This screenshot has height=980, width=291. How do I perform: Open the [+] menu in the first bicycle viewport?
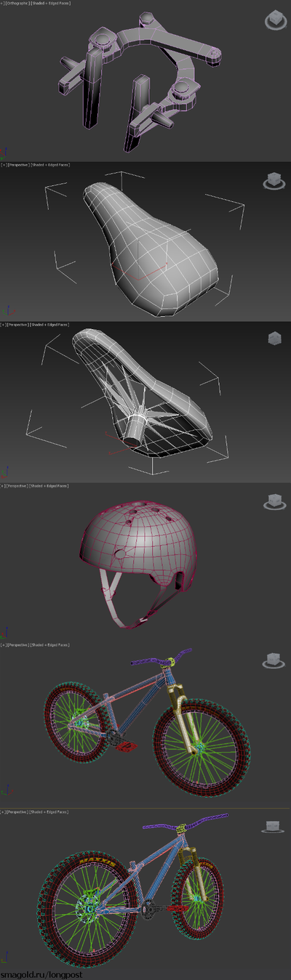(3, 644)
